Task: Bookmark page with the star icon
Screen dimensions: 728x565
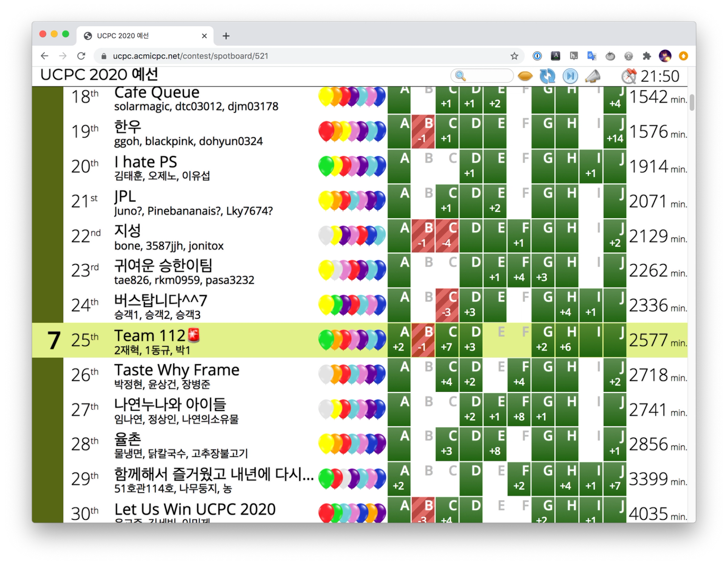Action: tap(514, 56)
